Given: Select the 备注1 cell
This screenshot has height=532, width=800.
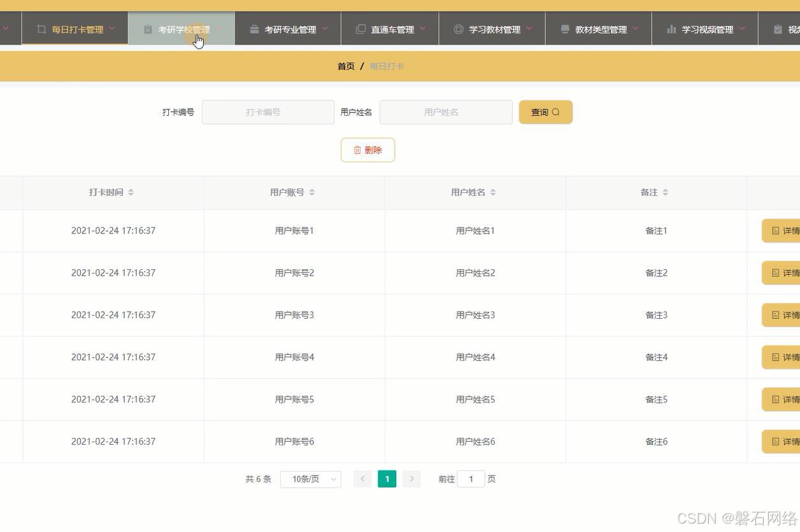Looking at the screenshot, I should click(x=656, y=231).
